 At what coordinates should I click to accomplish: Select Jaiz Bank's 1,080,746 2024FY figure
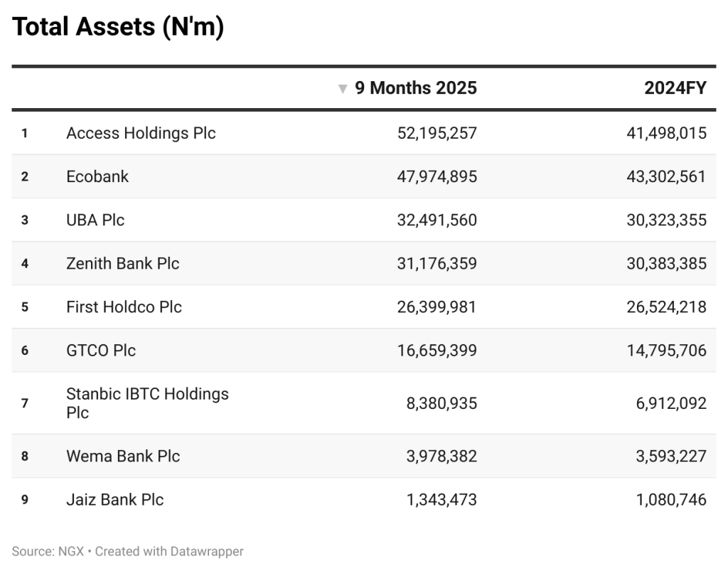pyautogui.click(x=671, y=499)
